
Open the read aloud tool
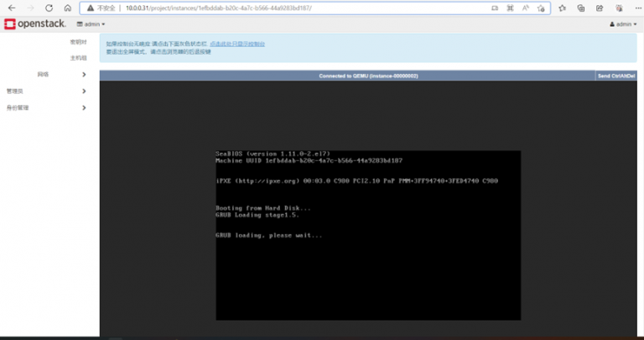tap(525, 8)
